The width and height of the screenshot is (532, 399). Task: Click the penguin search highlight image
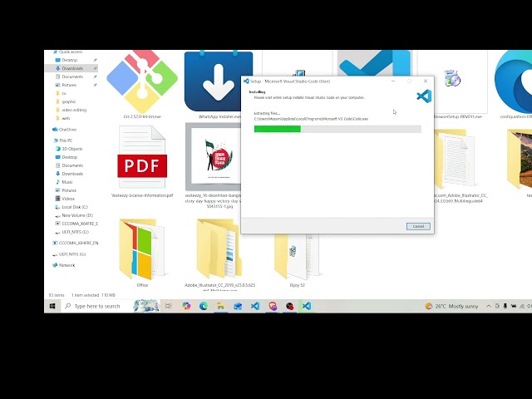pos(146,306)
